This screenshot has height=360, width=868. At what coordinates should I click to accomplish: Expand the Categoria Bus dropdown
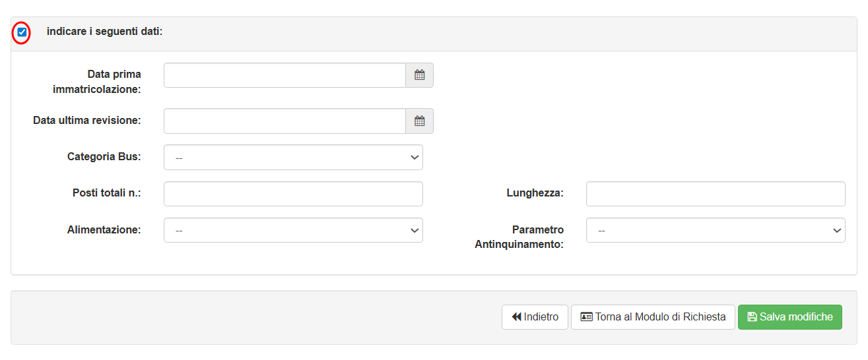pyautogui.click(x=293, y=158)
